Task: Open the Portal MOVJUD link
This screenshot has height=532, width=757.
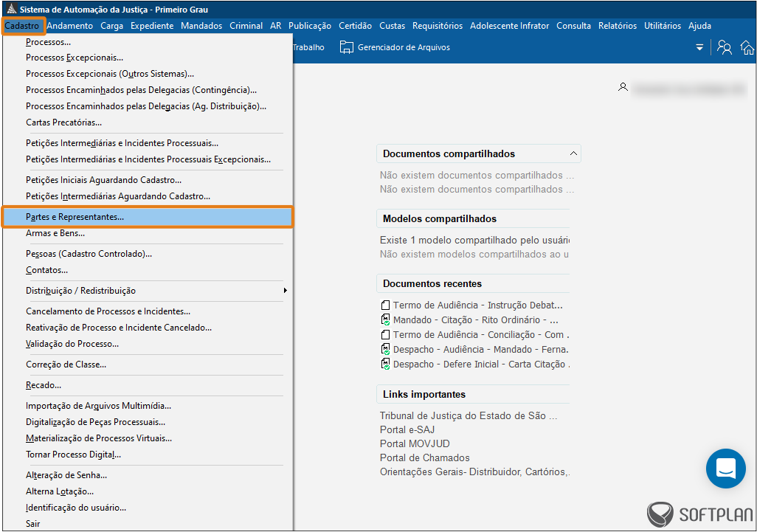Action: tap(415, 443)
